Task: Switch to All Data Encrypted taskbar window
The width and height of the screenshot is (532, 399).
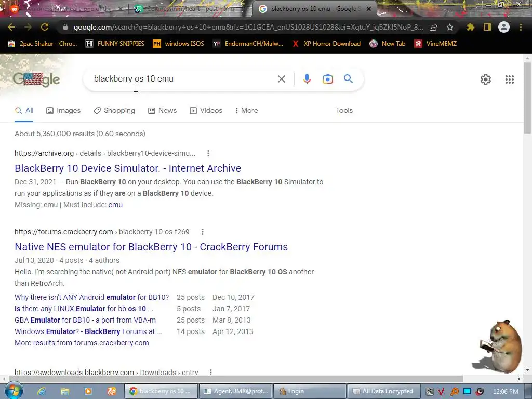Action: [384, 391]
